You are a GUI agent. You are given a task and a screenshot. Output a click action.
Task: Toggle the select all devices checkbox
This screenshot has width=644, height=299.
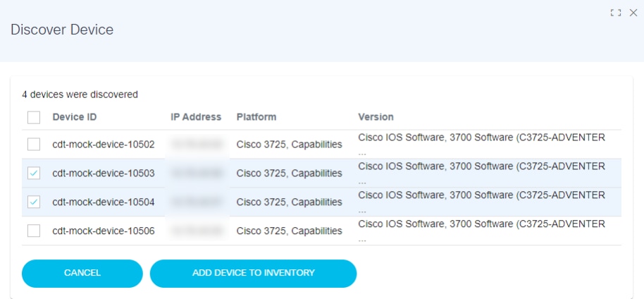34,117
